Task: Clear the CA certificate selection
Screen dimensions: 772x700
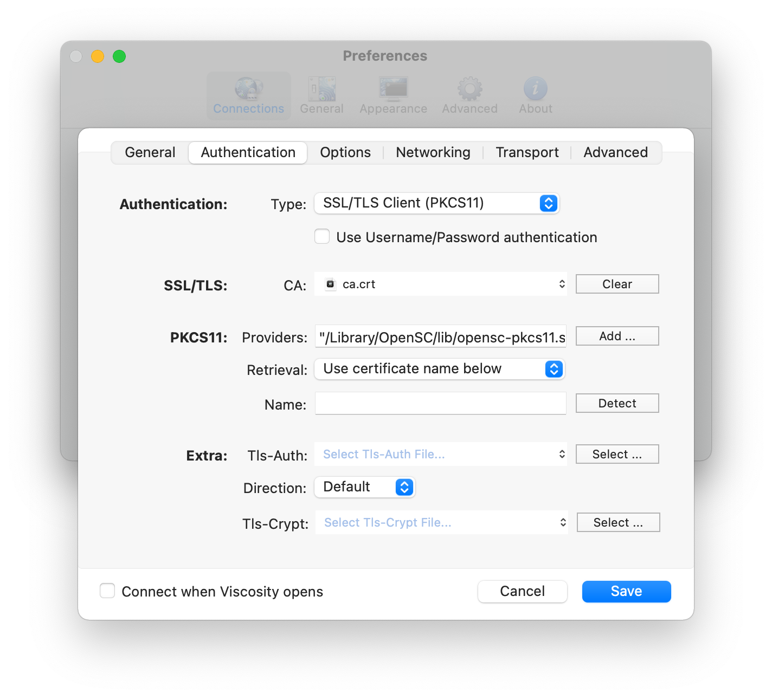Action: (617, 284)
